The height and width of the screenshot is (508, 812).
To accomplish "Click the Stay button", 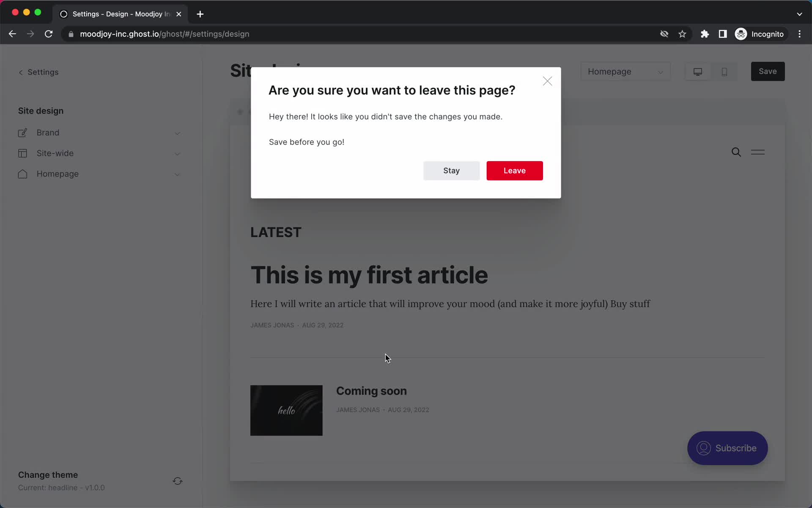I will (451, 170).
